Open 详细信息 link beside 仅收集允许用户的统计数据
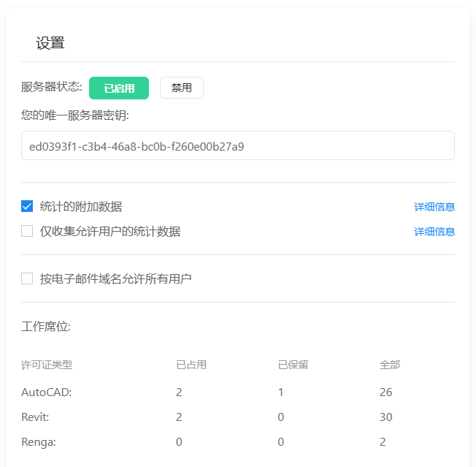 pos(434,232)
